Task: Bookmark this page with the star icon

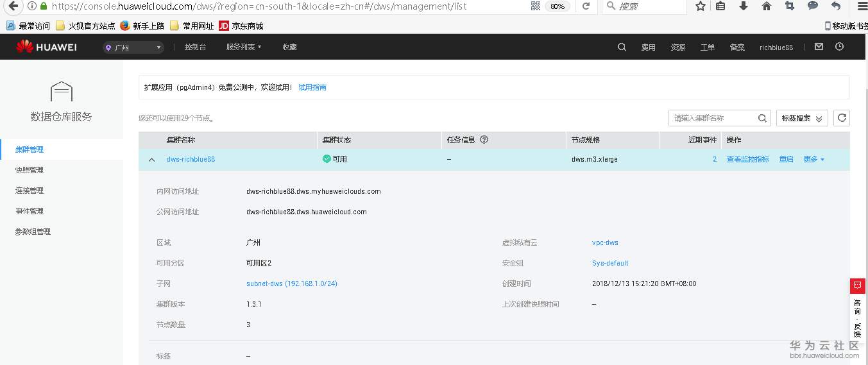Action: [x=701, y=6]
